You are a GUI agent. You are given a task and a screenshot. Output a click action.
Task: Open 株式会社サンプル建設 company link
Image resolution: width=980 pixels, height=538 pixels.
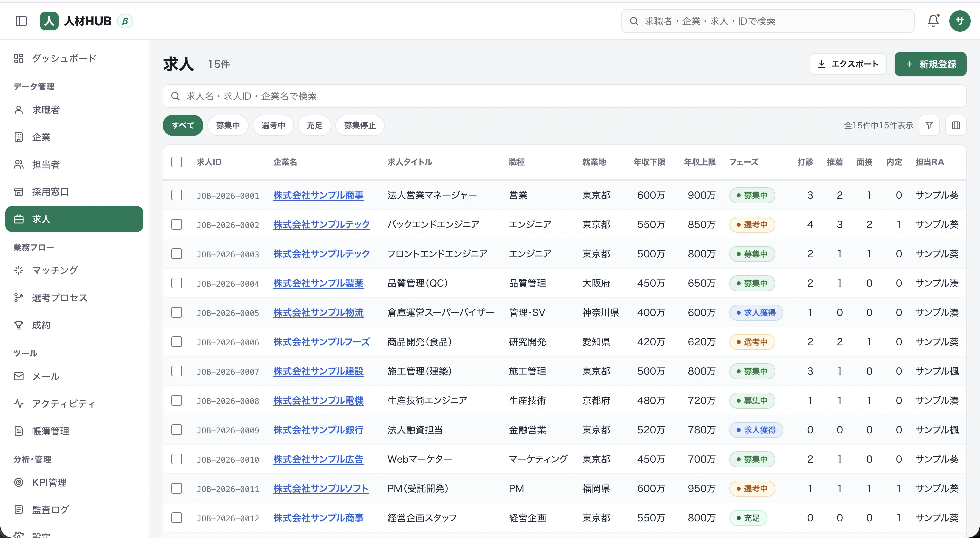click(318, 371)
